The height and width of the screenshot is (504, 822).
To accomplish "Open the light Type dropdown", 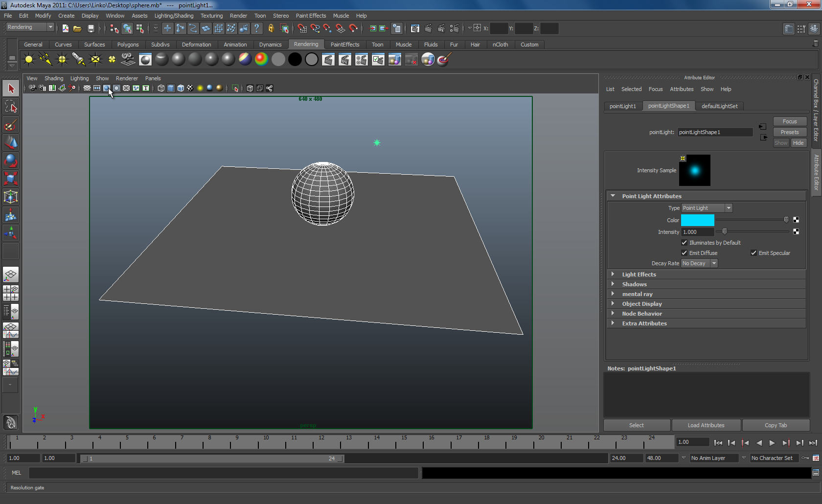I will pos(707,208).
